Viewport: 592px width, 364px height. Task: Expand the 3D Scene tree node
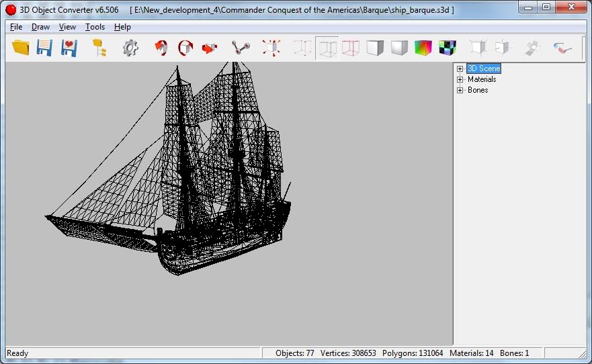460,69
